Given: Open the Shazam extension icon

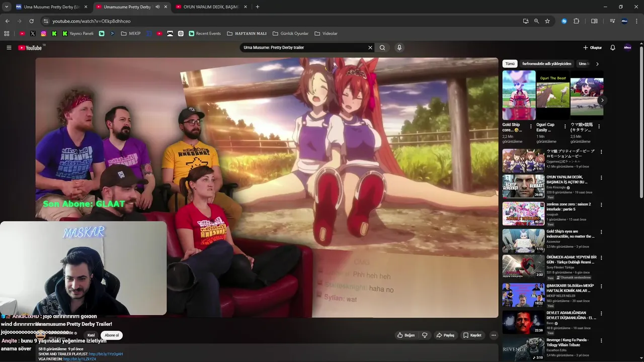Looking at the screenshot, I should pyautogui.click(x=564, y=21).
